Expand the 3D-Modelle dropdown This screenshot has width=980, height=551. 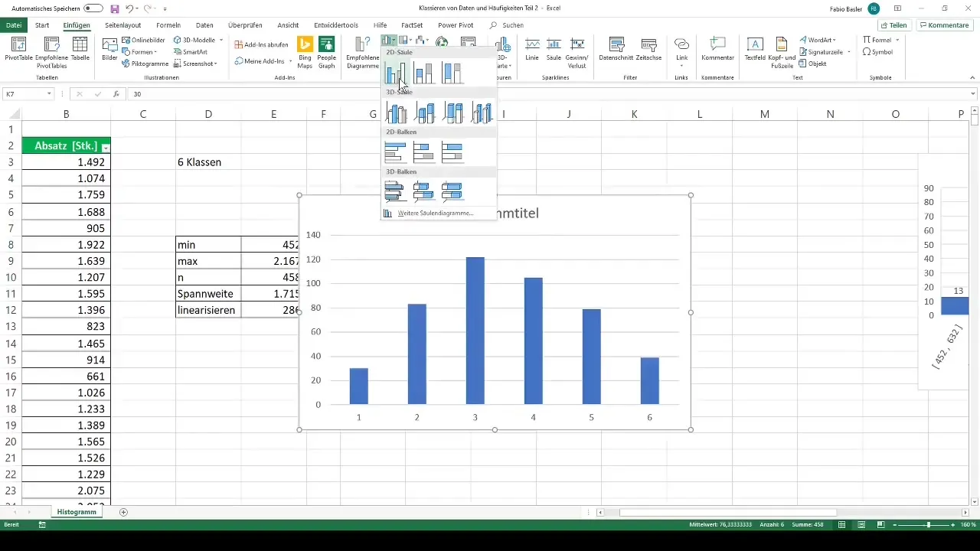tap(221, 40)
